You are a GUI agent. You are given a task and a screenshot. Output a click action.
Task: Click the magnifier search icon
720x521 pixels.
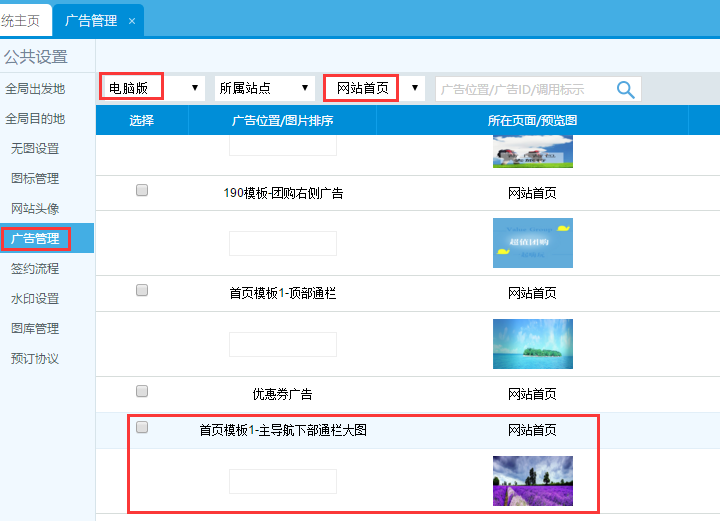(x=626, y=89)
